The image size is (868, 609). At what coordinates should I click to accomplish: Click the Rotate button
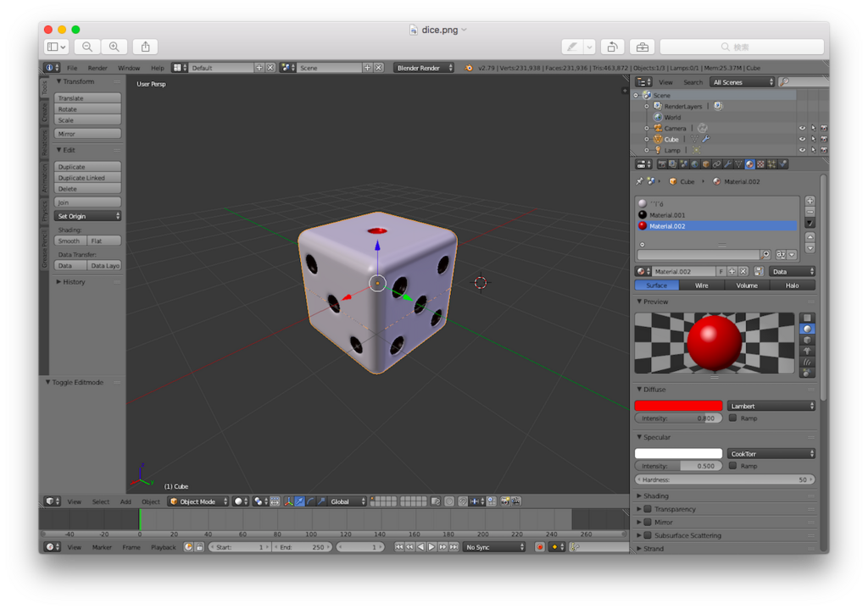tap(87, 109)
